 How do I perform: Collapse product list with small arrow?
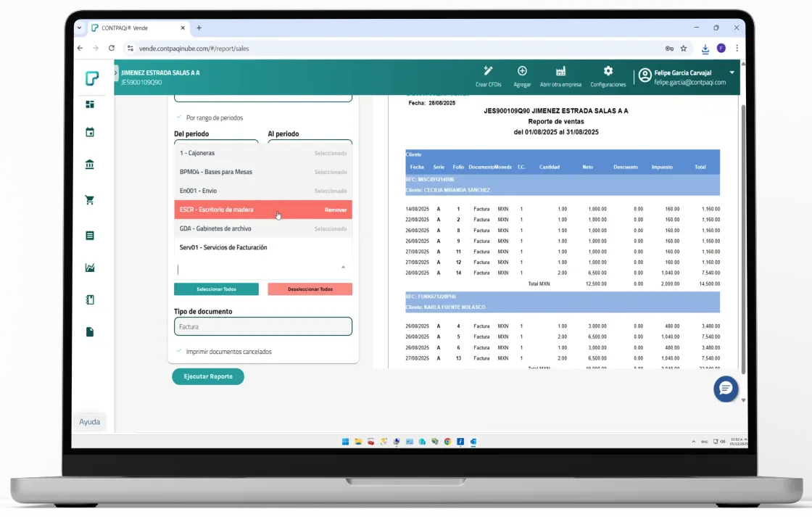pyautogui.click(x=343, y=268)
